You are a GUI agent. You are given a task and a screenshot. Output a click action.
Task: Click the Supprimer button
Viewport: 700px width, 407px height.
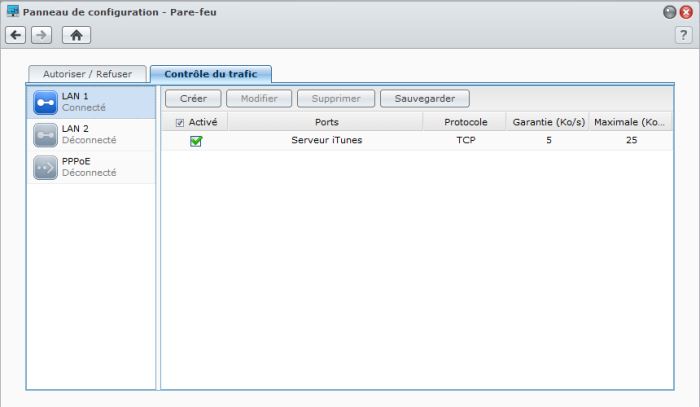[x=336, y=99]
